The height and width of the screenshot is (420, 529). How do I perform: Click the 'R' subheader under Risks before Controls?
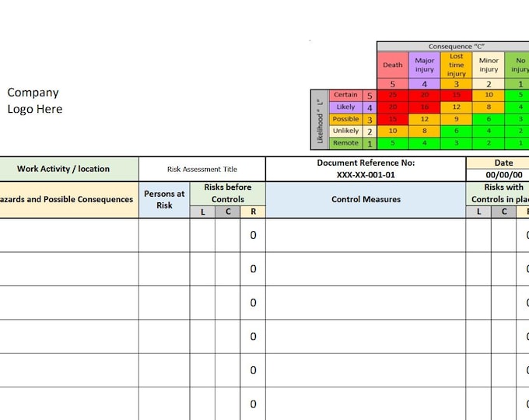(253, 212)
